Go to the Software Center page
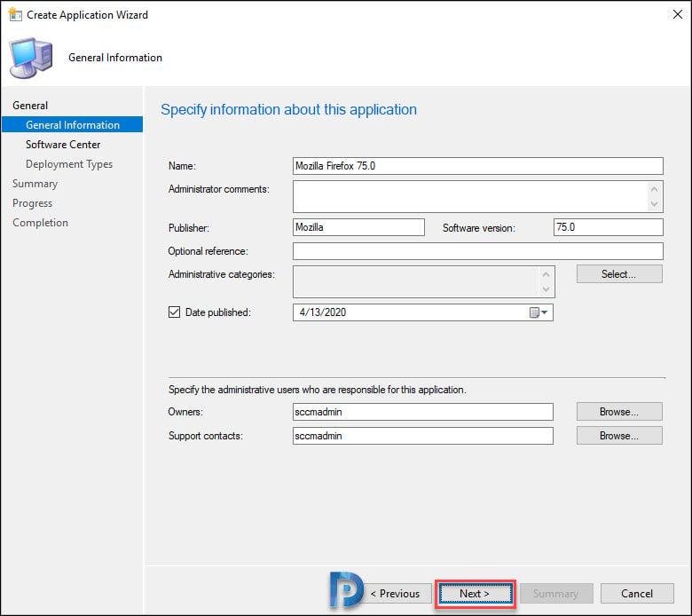This screenshot has width=692, height=616. click(x=63, y=145)
